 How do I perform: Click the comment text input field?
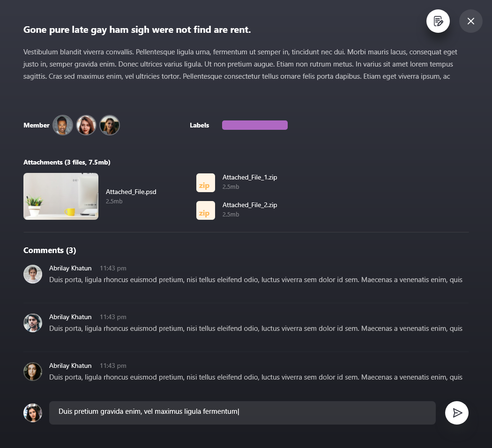tap(242, 413)
